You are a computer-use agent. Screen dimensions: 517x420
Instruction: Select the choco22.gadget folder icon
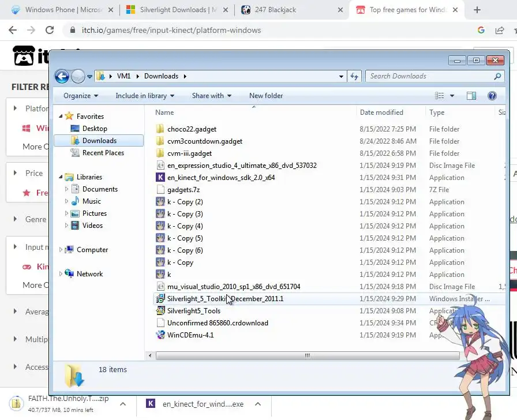point(160,129)
